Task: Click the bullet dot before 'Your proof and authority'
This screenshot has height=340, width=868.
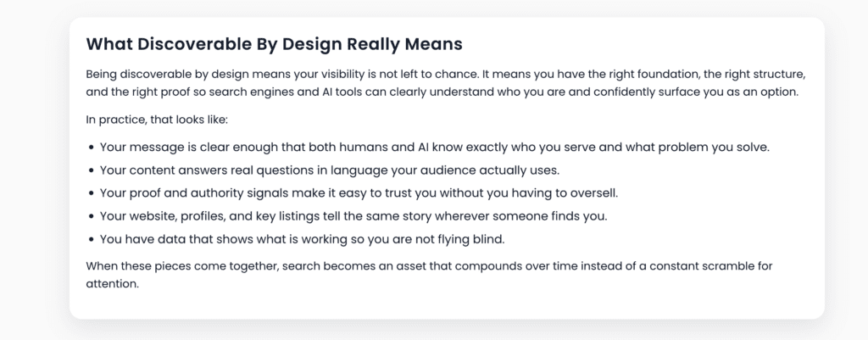Action: coord(91,193)
